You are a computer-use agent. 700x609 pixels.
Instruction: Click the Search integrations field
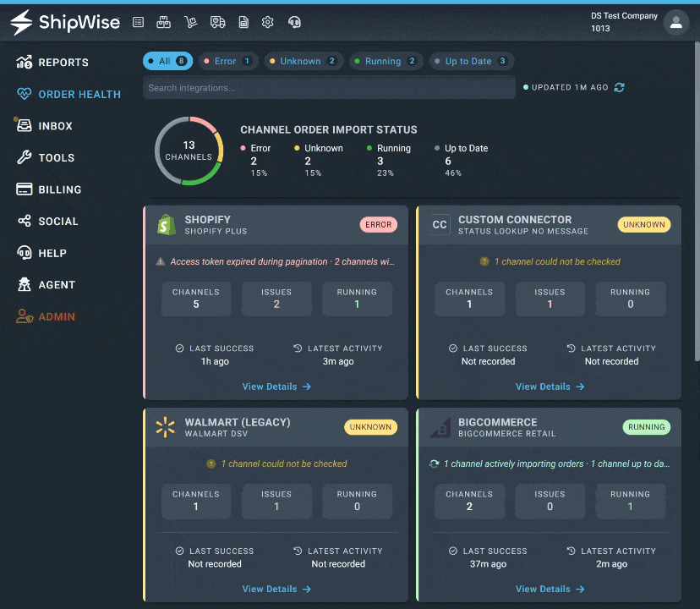329,88
